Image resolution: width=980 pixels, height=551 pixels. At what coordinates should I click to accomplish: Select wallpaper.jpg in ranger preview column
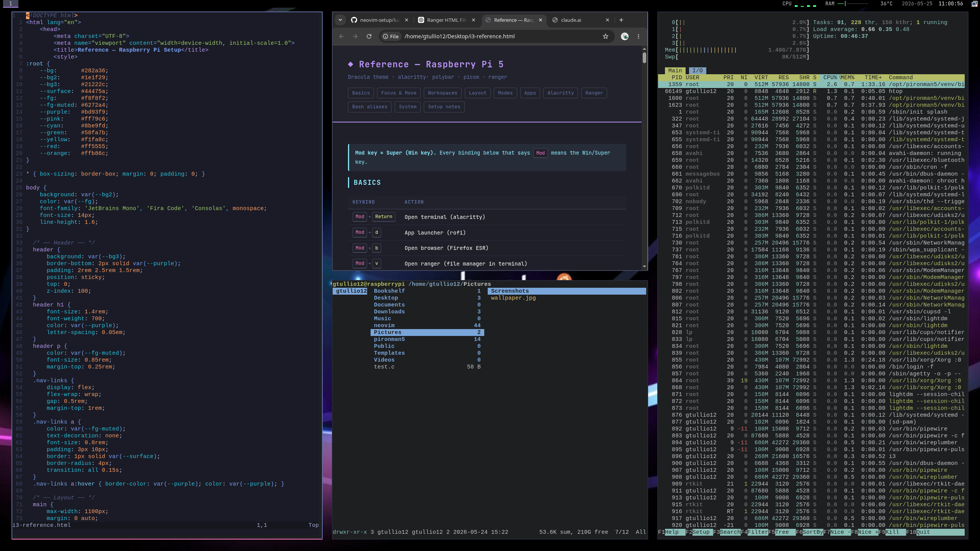pos(513,298)
